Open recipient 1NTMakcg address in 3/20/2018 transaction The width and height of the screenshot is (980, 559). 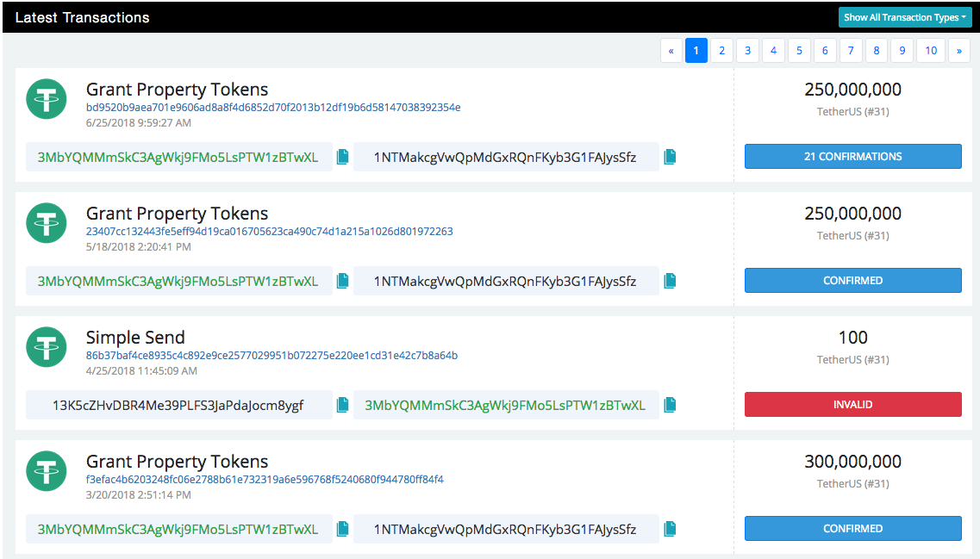click(505, 530)
